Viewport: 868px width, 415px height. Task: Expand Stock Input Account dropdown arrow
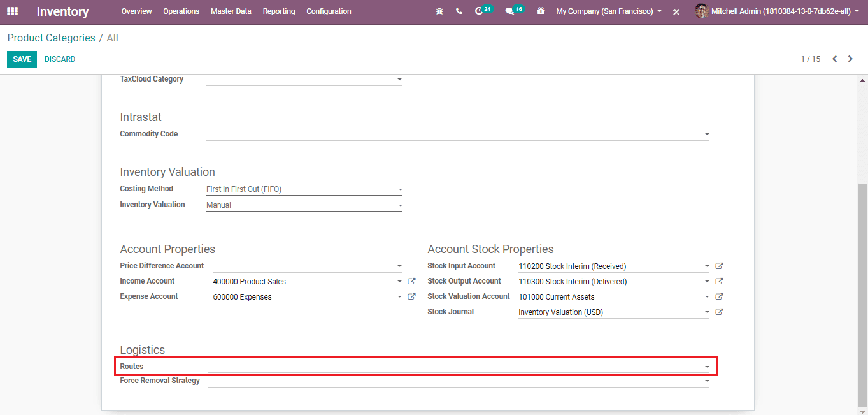(707, 266)
